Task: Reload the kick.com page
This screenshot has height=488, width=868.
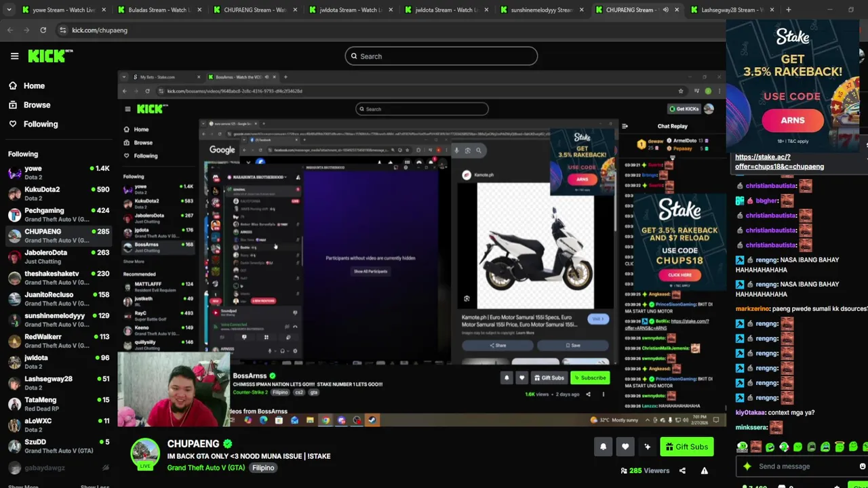Action: pos(43,30)
